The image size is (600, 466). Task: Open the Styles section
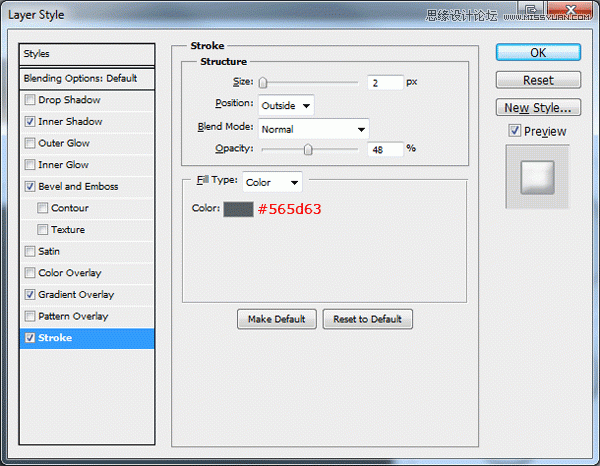(x=87, y=54)
